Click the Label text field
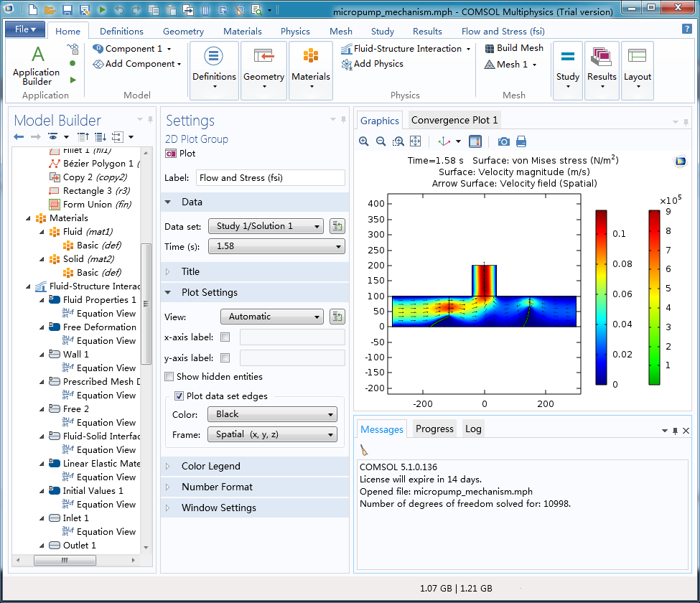Viewport: 700px width, 603px height. point(270,178)
